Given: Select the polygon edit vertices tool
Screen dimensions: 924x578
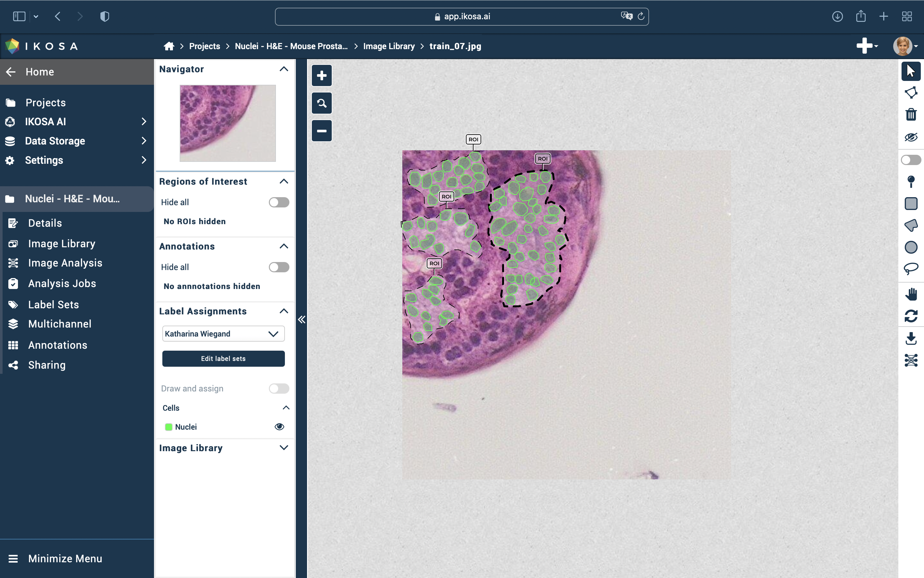Looking at the screenshot, I should pyautogui.click(x=911, y=93).
